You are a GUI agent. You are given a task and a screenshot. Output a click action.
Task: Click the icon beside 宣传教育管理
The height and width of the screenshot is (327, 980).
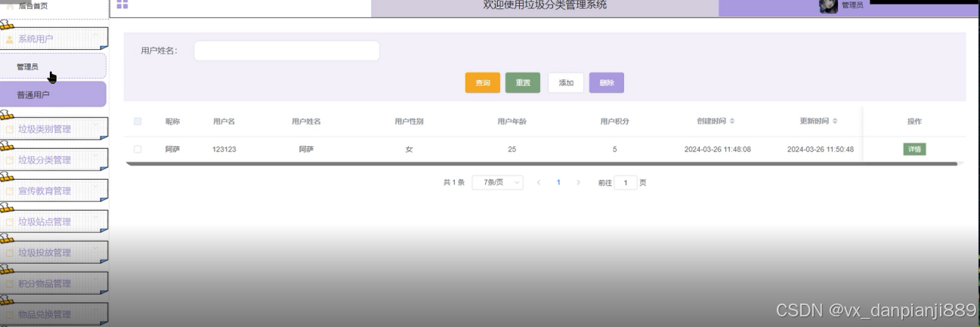pyautogui.click(x=10, y=191)
